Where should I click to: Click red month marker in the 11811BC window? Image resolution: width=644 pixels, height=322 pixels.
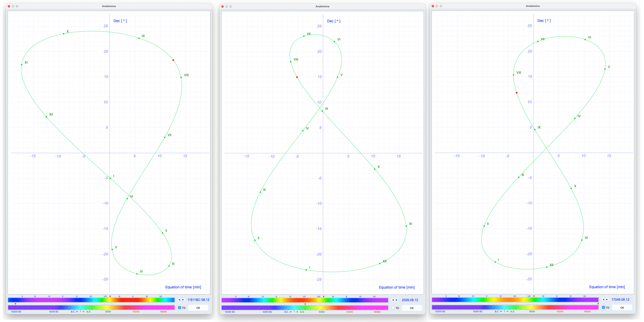[110, 296]
